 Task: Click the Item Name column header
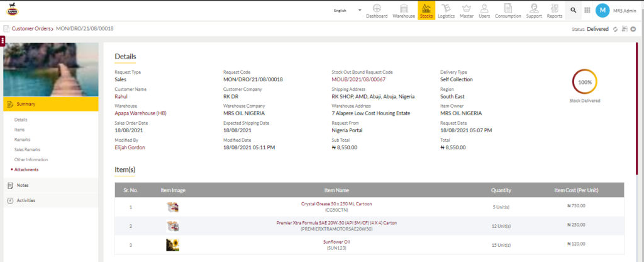pyautogui.click(x=336, y=190)
